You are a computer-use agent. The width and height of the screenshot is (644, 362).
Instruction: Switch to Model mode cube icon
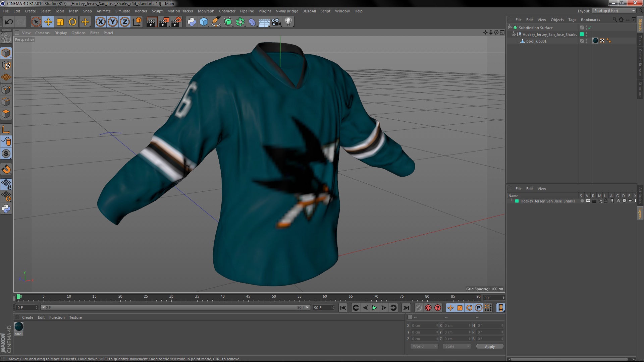[x=6, y=53]
